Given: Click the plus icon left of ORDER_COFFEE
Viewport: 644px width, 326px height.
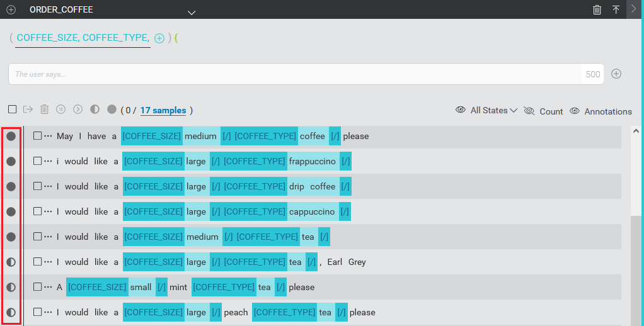Looking at the screenshot, I should (11, 10).
